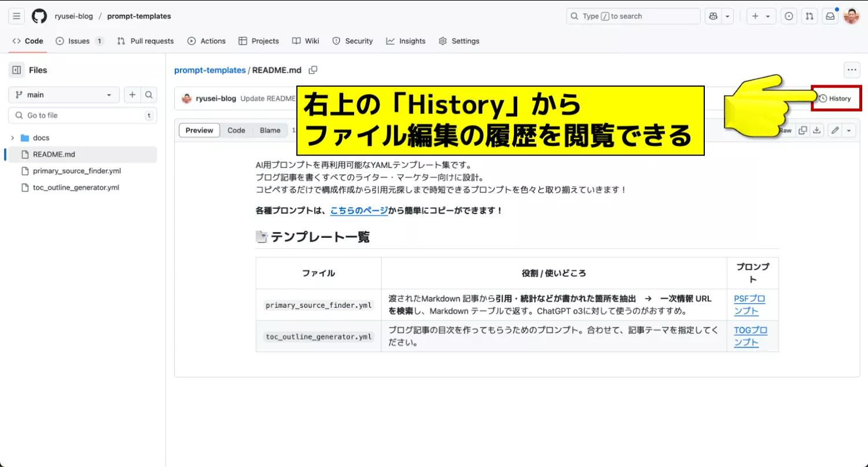Viewport: 868px width, 467px height.
Task: Open the user profile avatar menu
Action: [x=851, y=16]
